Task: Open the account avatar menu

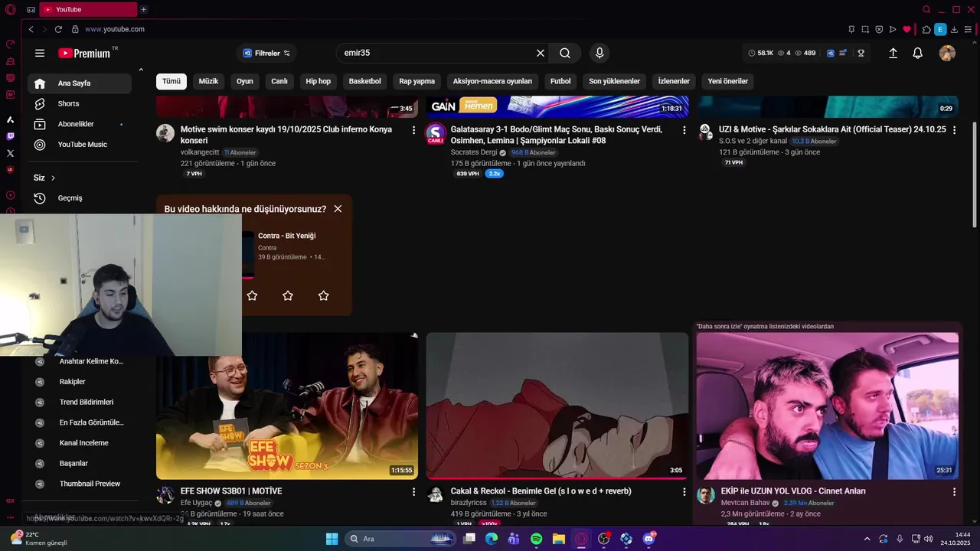Action: 947,53
